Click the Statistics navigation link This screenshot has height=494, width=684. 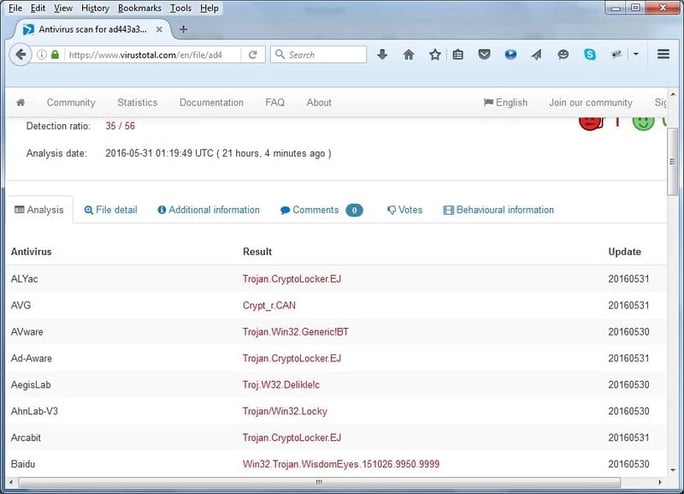137,102
